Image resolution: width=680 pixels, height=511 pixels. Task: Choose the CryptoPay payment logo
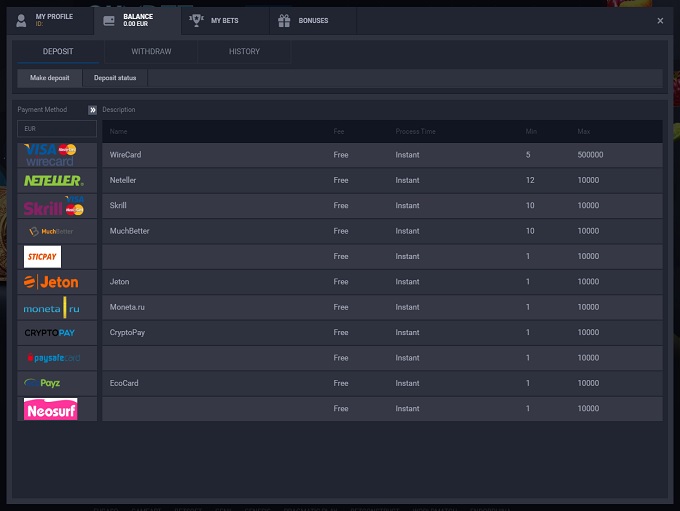pos(50,333)
